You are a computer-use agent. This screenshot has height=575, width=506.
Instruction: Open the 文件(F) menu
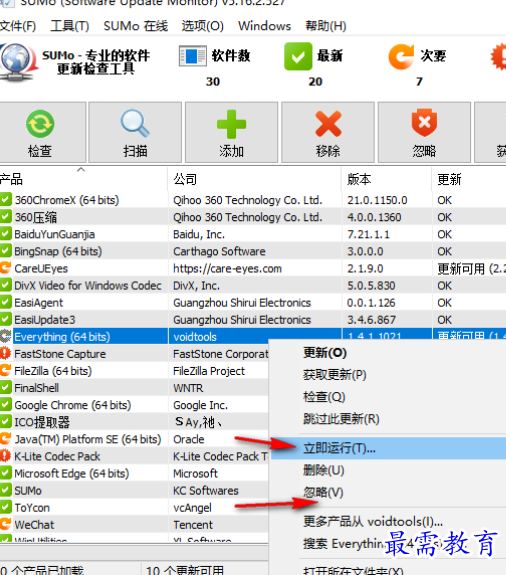point(18,26)
